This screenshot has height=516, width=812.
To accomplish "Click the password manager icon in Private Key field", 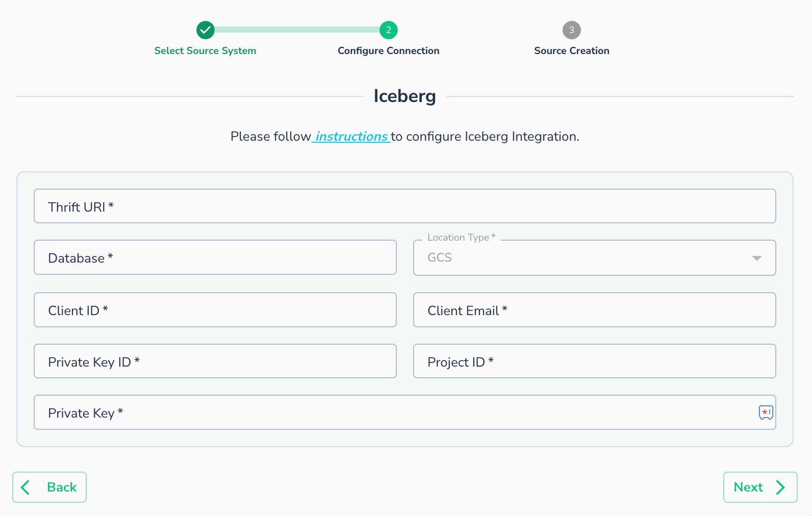I will point(765,412).
